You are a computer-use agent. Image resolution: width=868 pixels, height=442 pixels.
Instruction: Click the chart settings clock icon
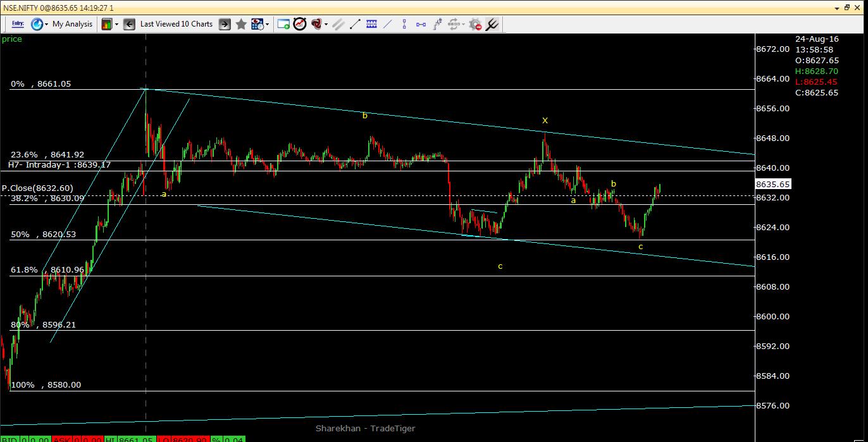point(257,24)
